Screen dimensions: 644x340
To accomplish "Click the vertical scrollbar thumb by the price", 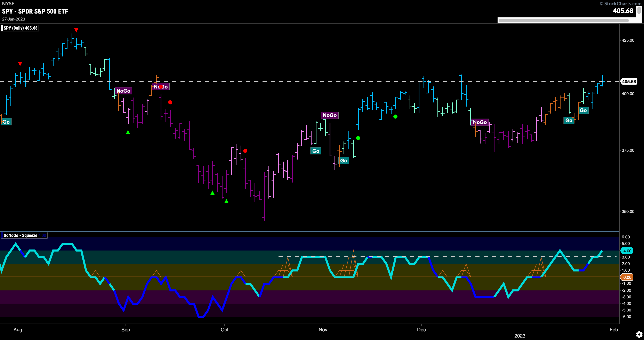I will tap(639, 10).
